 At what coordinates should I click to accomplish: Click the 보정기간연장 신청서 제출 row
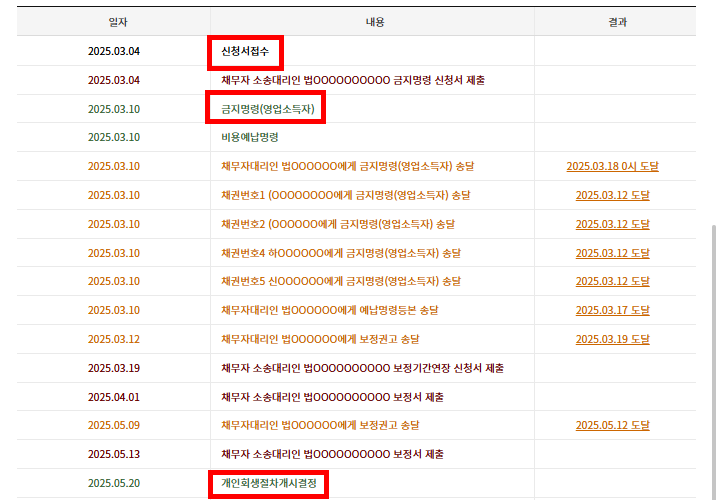(362, 368)
